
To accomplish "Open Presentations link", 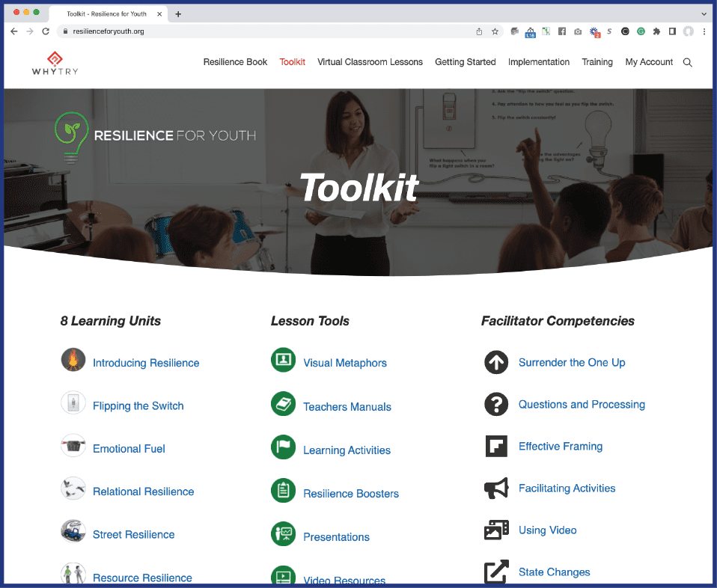I will 336,537.
